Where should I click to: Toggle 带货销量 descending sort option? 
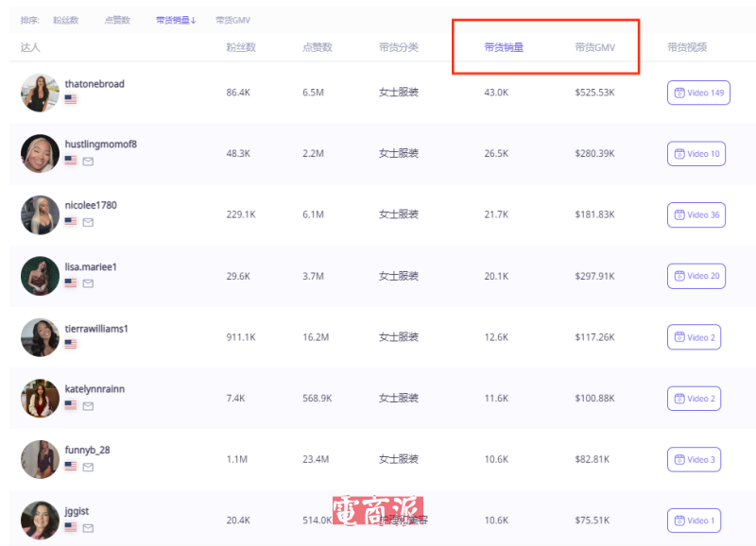click(x=176, y=20)
